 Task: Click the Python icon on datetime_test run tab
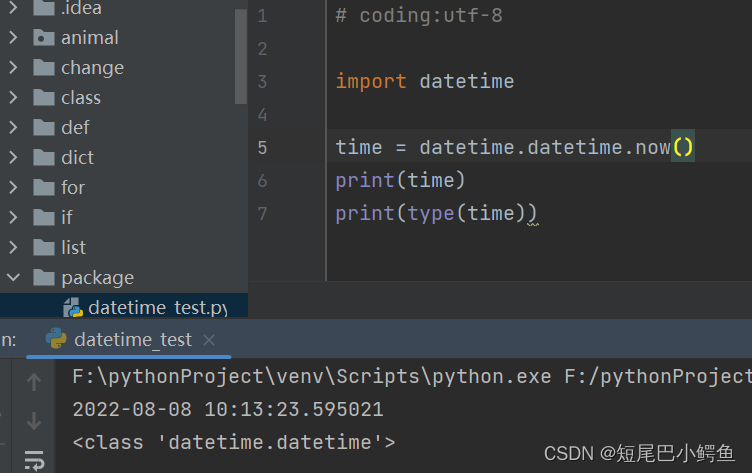pyautogui.click(x=57, y=339)
